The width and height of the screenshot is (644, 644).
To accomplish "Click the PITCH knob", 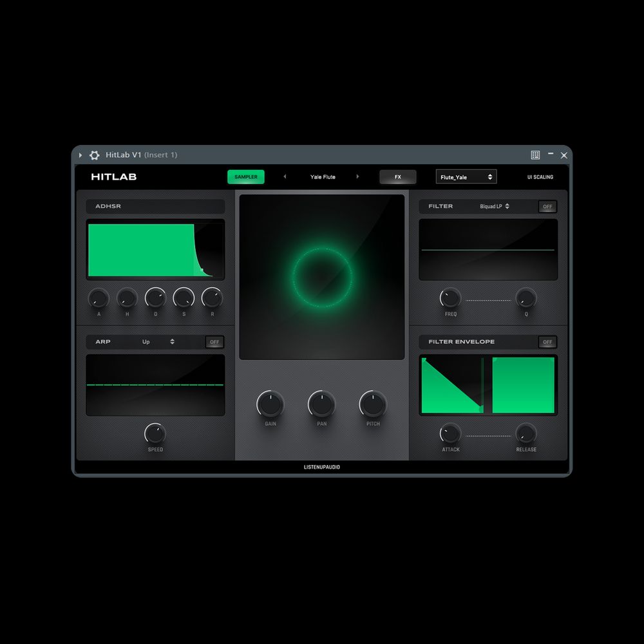I will (x=373, y=404).
